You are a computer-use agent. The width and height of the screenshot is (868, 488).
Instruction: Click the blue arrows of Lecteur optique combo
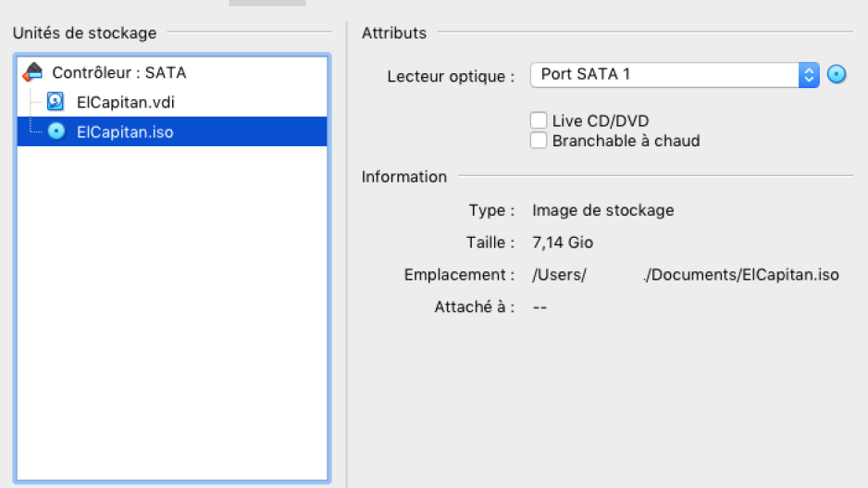(809, 75)
